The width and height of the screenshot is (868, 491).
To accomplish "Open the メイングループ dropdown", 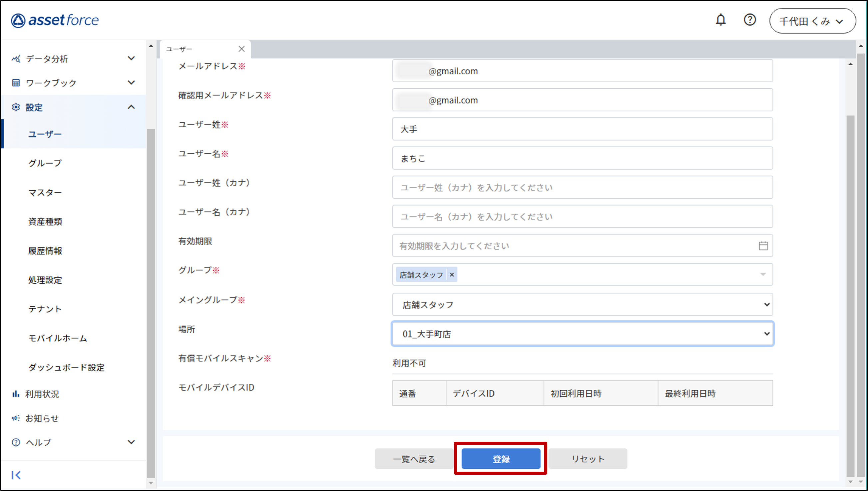I will pos(582,304).
